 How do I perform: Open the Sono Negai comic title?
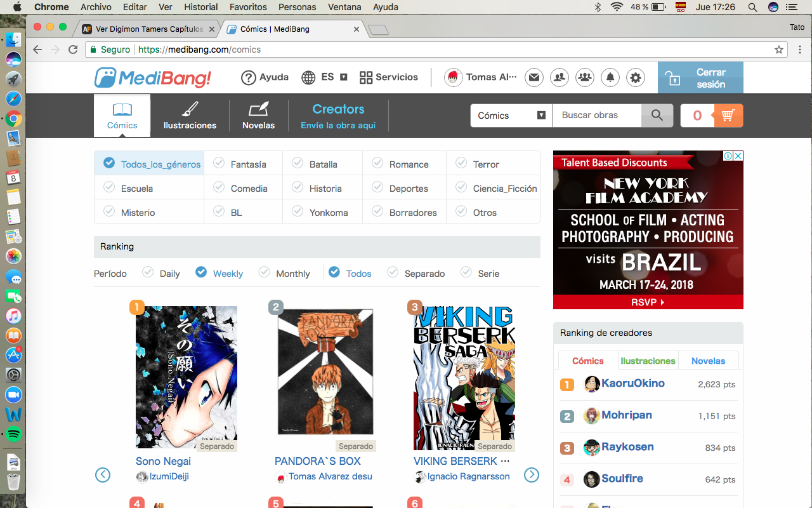click(163, 461)
